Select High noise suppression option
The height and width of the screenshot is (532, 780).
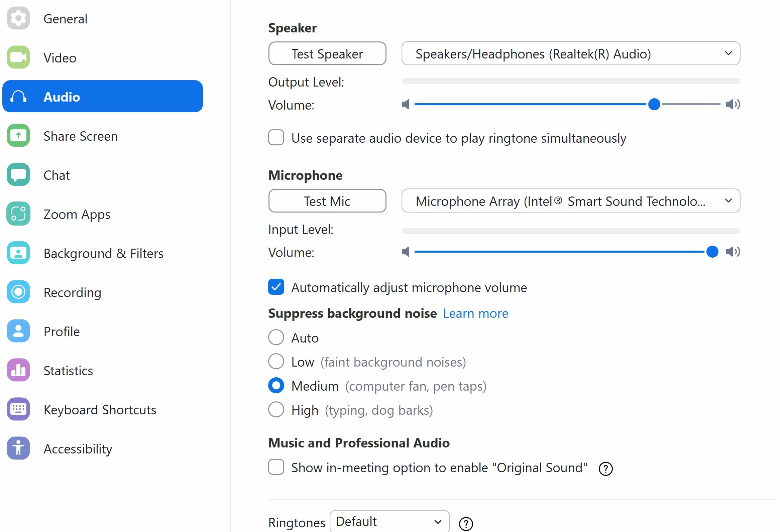pos(276,410)
